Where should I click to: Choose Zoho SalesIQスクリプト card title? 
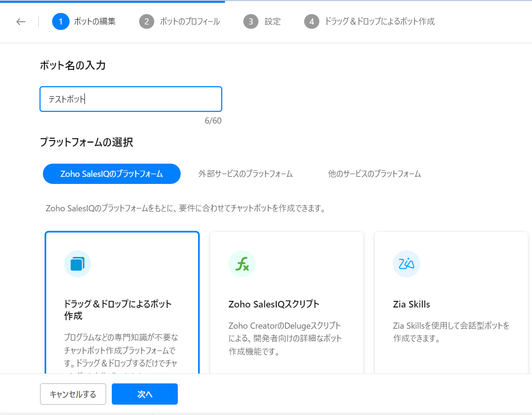(x=274, y=304)
